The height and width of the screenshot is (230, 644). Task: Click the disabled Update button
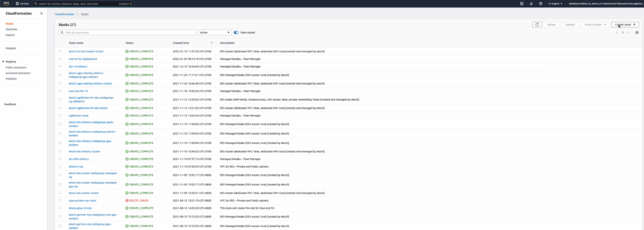(x=570, y=25)
